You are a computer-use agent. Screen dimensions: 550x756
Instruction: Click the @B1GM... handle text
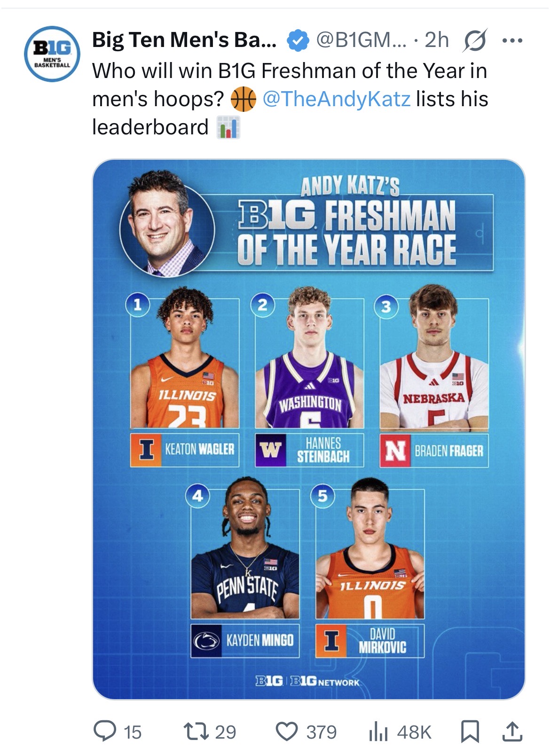click(361, 40)
